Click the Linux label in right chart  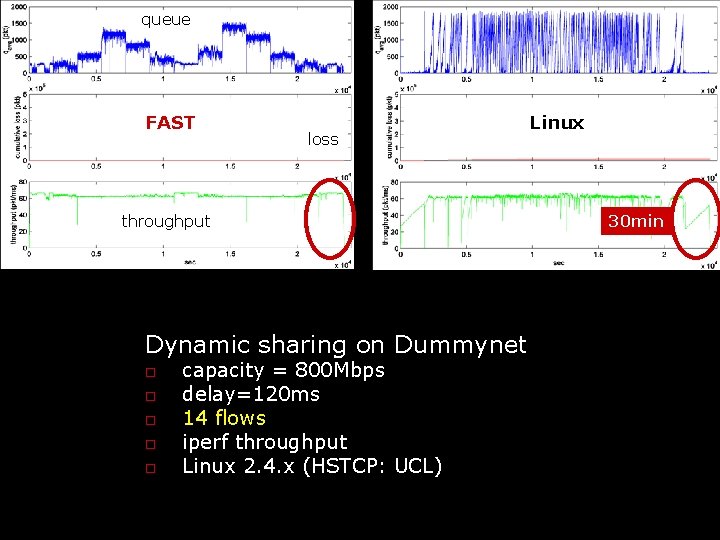click(x=557, y=123)
